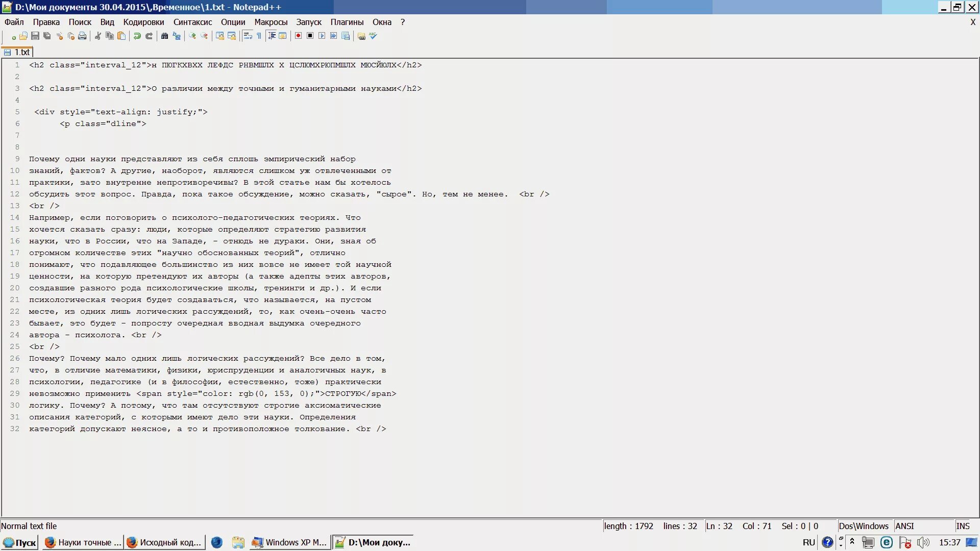Click the Print icon in toolbar
The image size is (980, 551).
82,36
